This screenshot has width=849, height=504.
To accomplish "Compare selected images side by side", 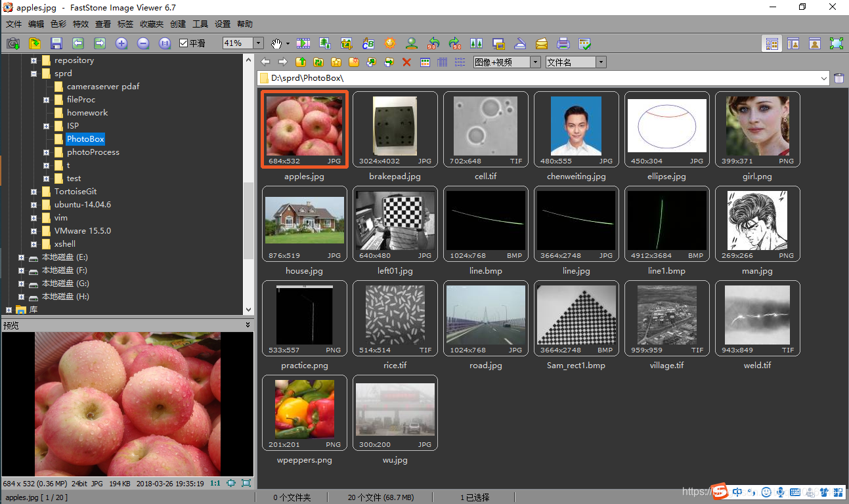I will tap(477, 43).
